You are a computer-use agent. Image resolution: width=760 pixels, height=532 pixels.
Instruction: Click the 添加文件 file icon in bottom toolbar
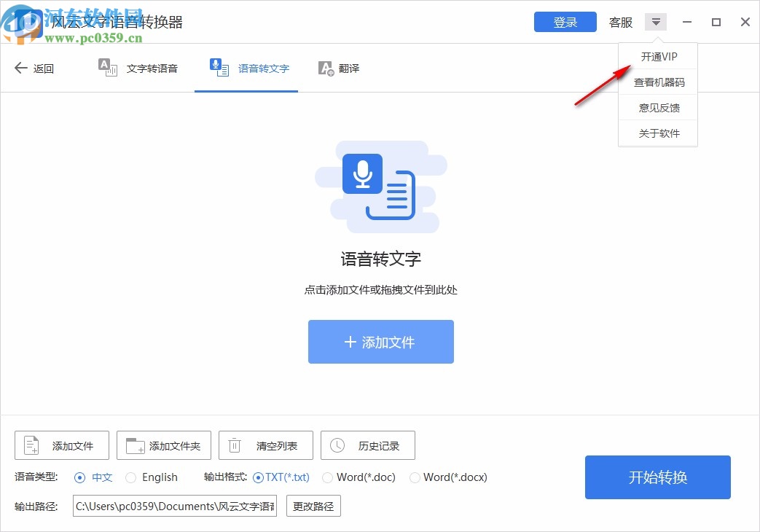(31, 445)
